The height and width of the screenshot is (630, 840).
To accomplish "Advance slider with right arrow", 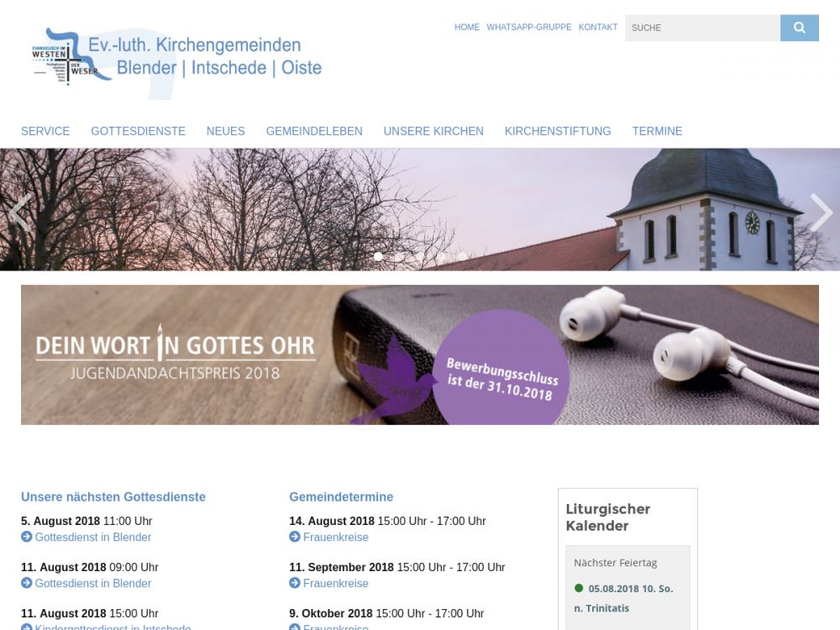I will (x=820, y=212).
